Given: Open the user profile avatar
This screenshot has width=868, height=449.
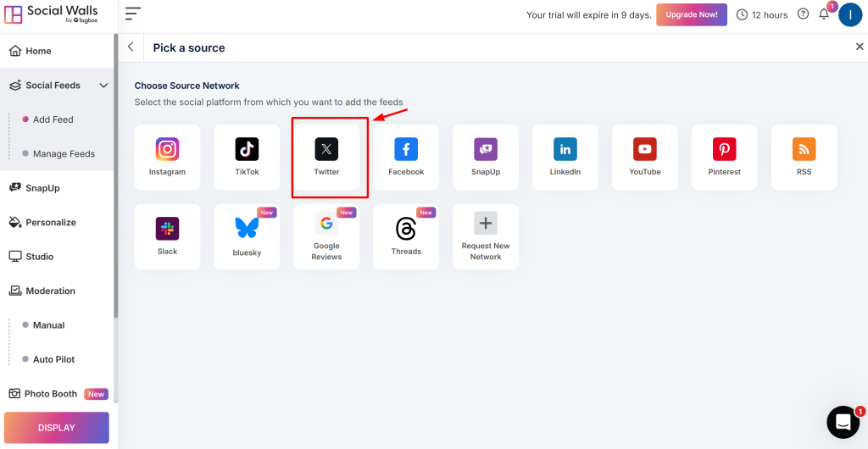Looking at the screenshot, I should (850, 15).
